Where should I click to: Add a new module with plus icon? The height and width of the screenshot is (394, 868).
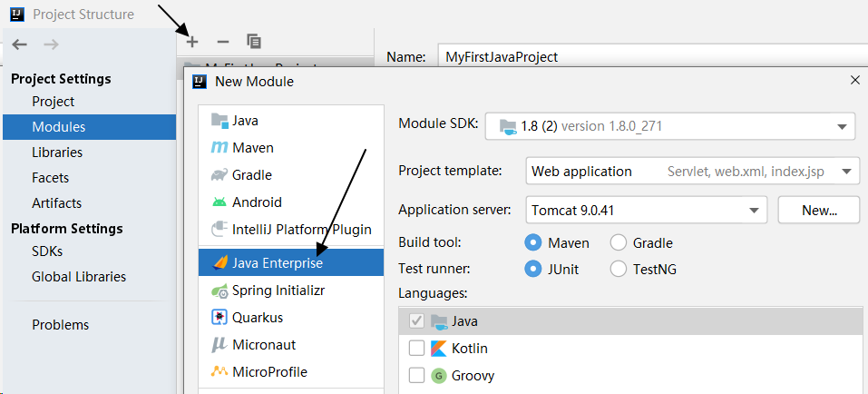point(192,42)
